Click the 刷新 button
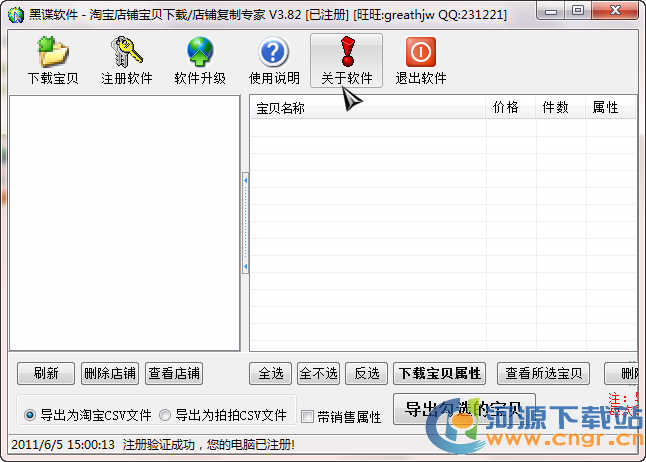Image resolution: width=646 pixels, height=462 pixels. [46, 373]
